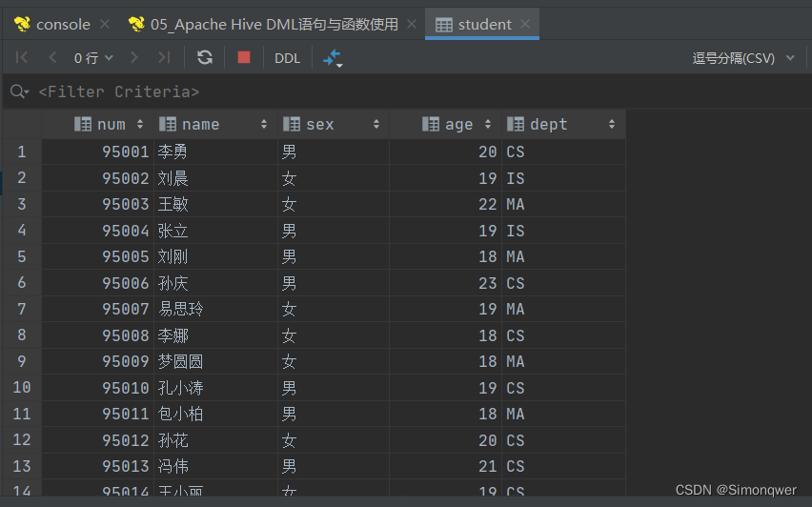
Task: Select the student table tab
Action: pos(484,25)
